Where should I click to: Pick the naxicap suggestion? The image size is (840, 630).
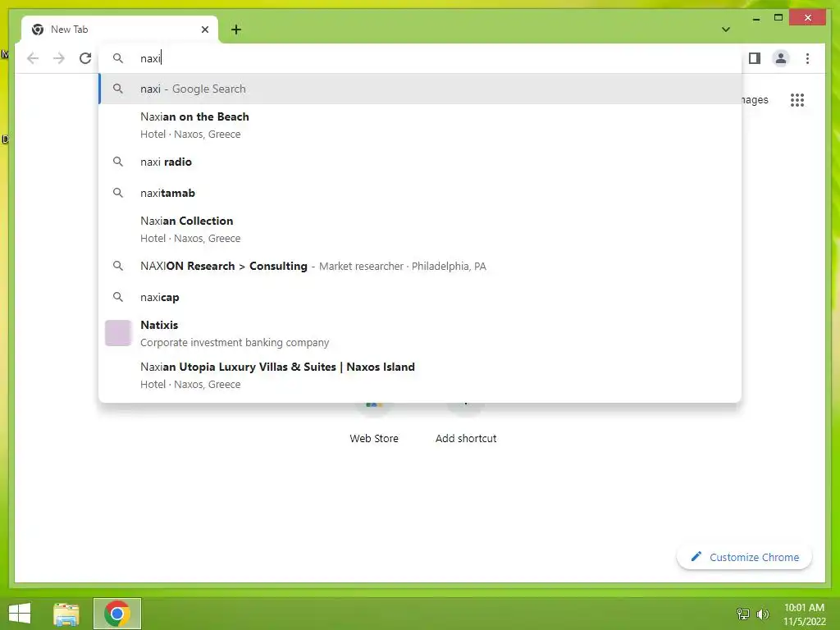[x=421, y=297]
